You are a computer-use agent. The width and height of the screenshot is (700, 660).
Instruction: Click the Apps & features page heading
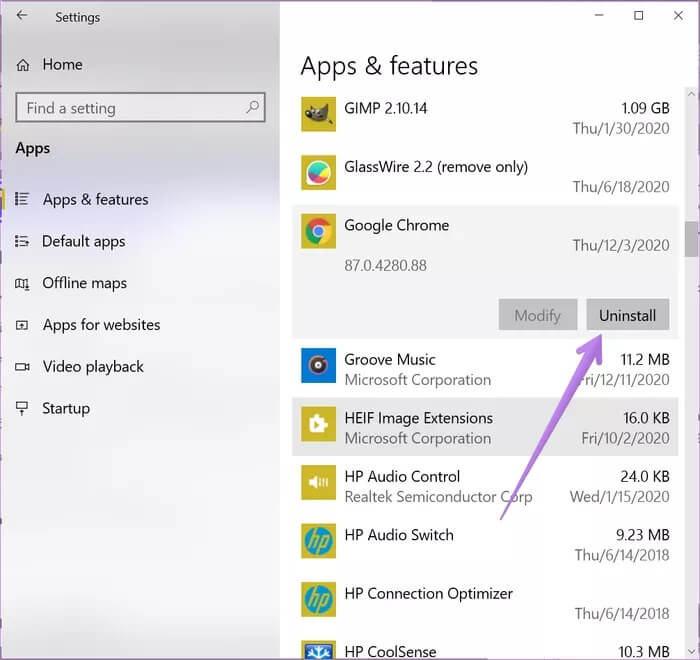tap(389, 66)
